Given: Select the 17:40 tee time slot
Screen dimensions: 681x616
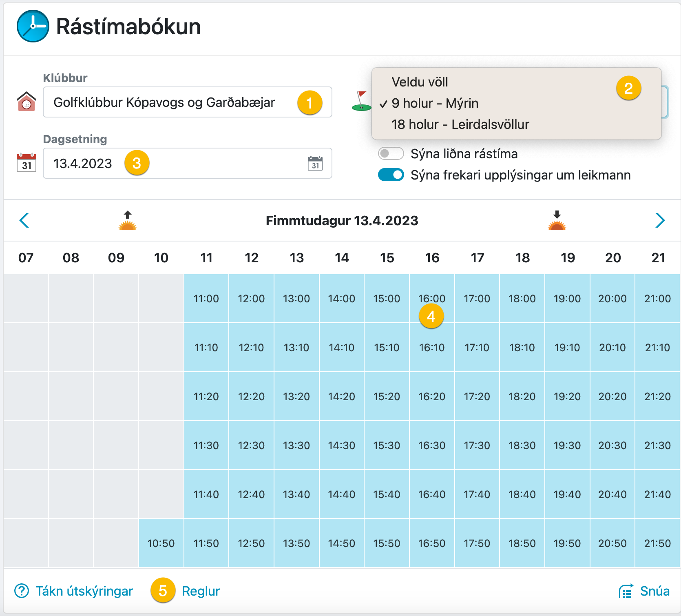Looking at the screenshot, I should coord(477,494).
